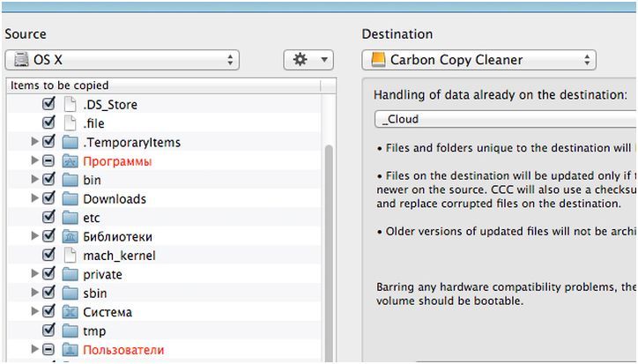
Task: Select the bin folder label
Action: coord(92,180)
